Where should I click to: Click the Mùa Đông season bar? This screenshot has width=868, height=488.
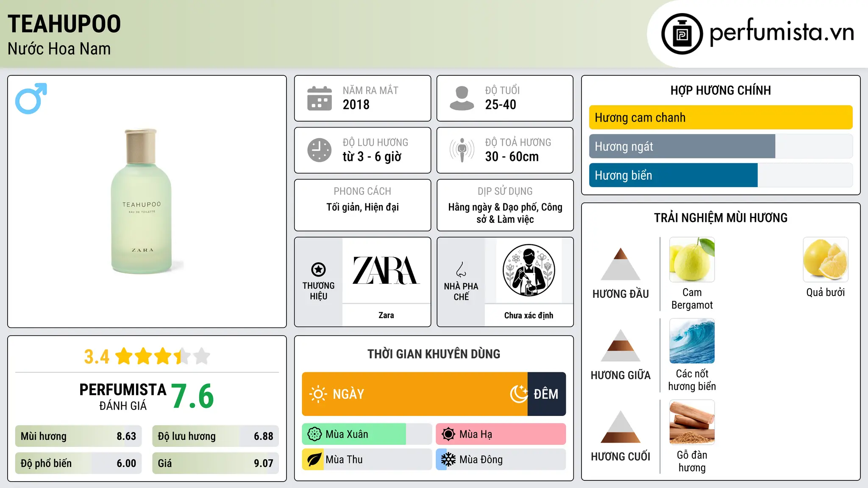(x=501, y=460)
